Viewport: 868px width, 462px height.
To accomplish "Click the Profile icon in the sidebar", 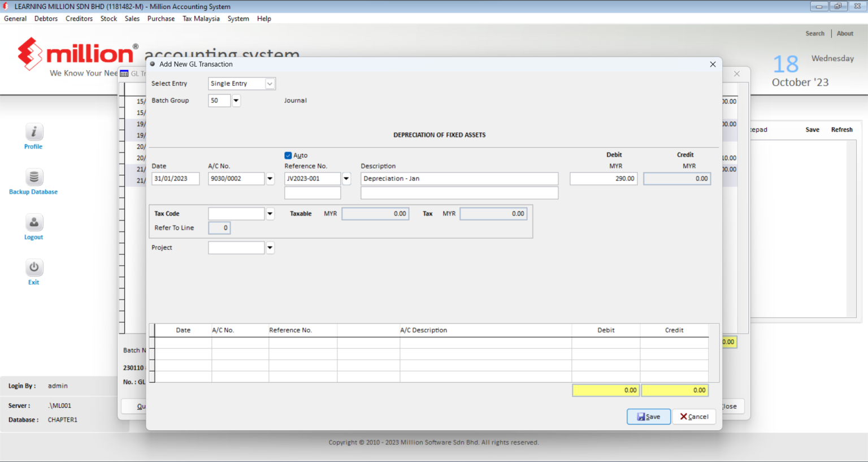I will click(x=33, y=132).
